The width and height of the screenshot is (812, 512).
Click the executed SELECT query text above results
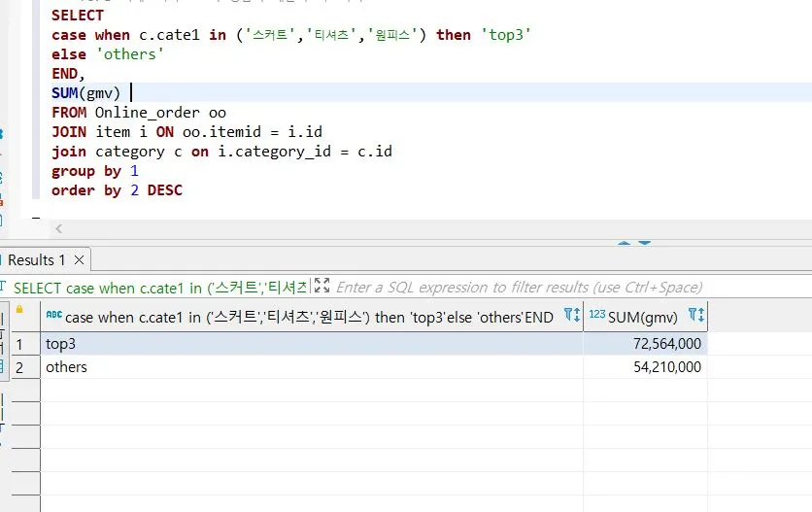(x=160, y=288)
